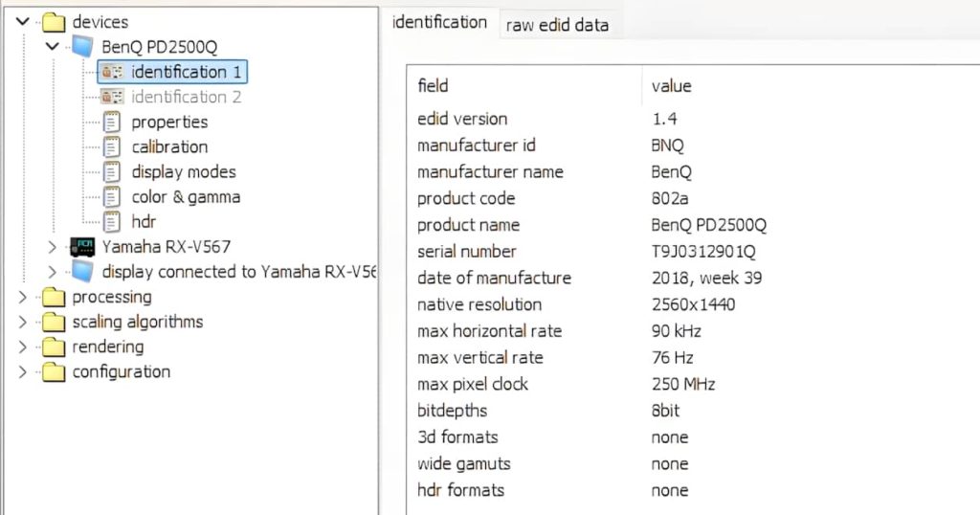Click the Yamaha RX-V567 receiver icon
980x515 pixels.
click(x=83, y=246)
